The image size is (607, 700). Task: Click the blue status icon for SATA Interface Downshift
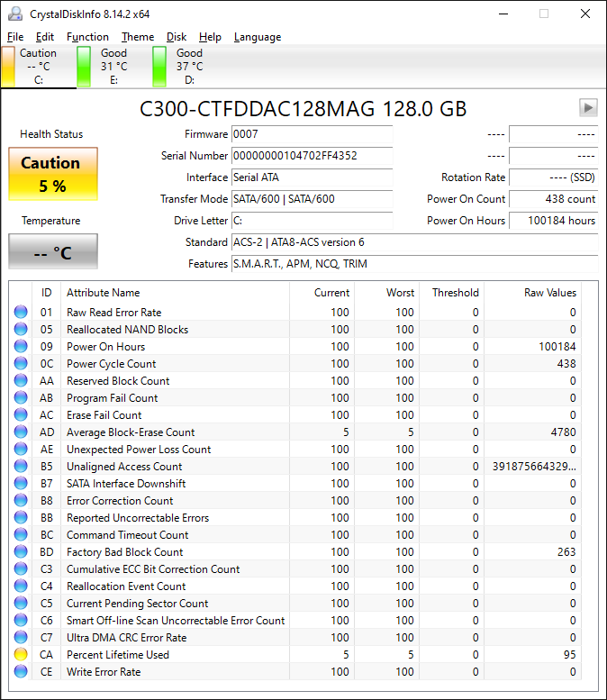[21, 483]
